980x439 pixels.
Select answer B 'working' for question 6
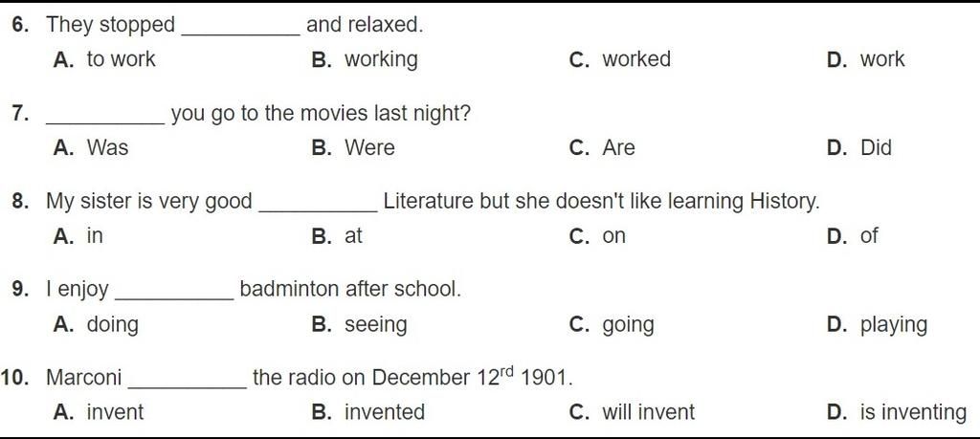365,60
